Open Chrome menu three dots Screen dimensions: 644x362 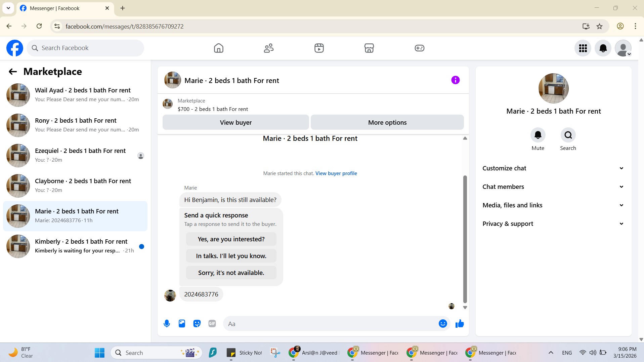635,26
